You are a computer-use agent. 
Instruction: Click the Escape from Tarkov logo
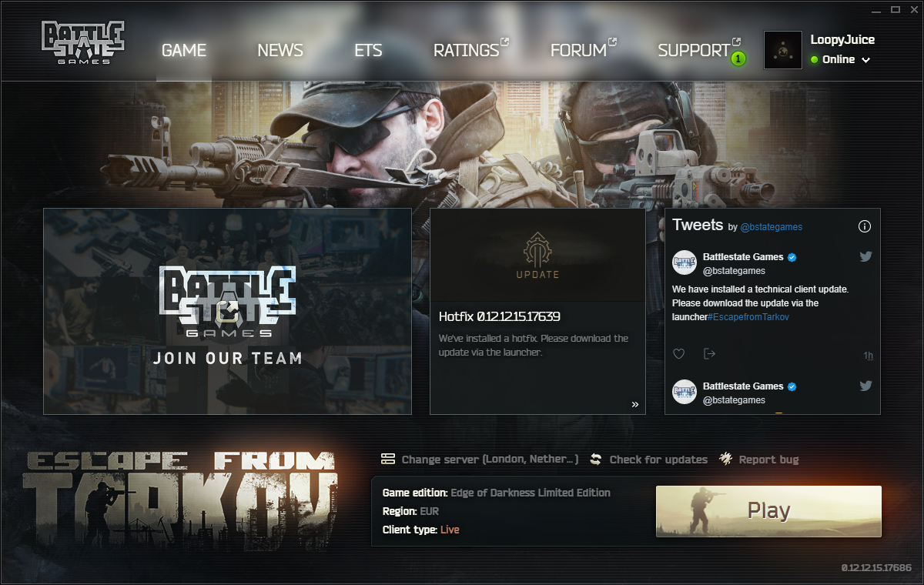(182, 500)
